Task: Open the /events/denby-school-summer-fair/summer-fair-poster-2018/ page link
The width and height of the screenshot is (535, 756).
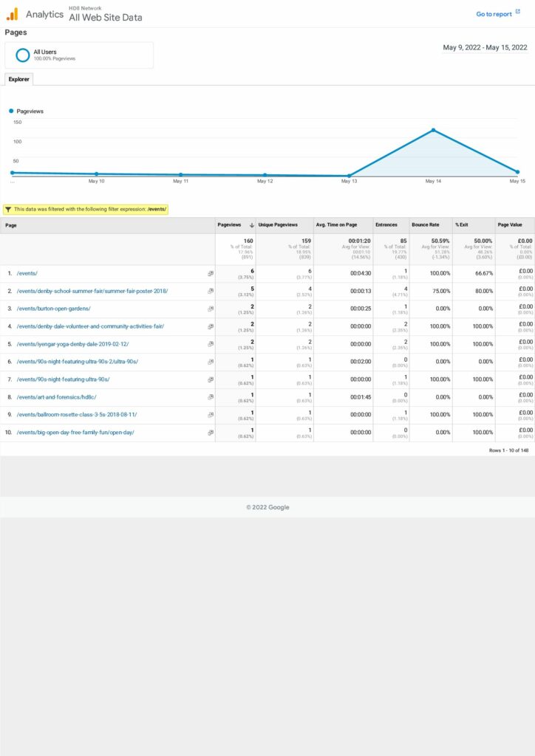Action: point(92,291)
